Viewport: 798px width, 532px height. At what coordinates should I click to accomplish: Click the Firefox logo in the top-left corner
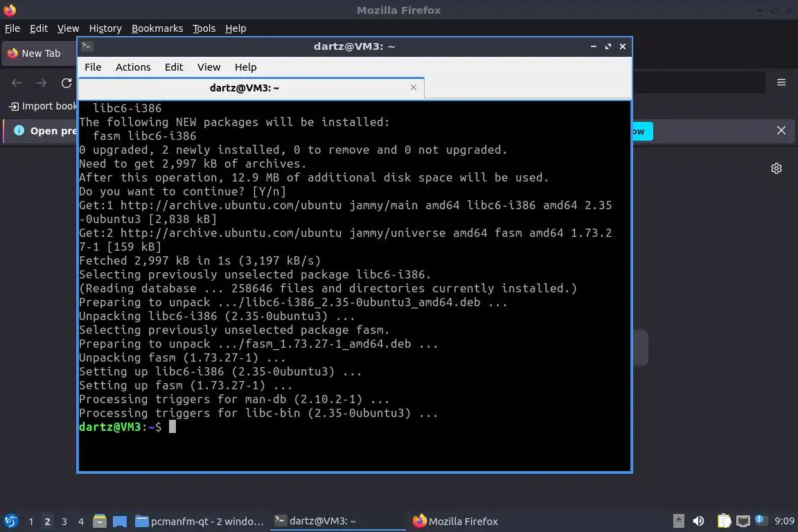tap(10, 10)
